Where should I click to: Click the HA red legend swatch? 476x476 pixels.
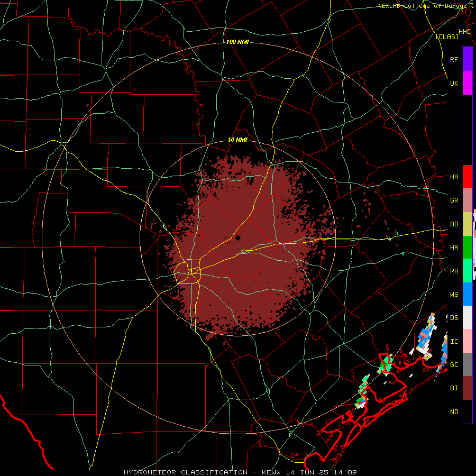pos(467,177)
